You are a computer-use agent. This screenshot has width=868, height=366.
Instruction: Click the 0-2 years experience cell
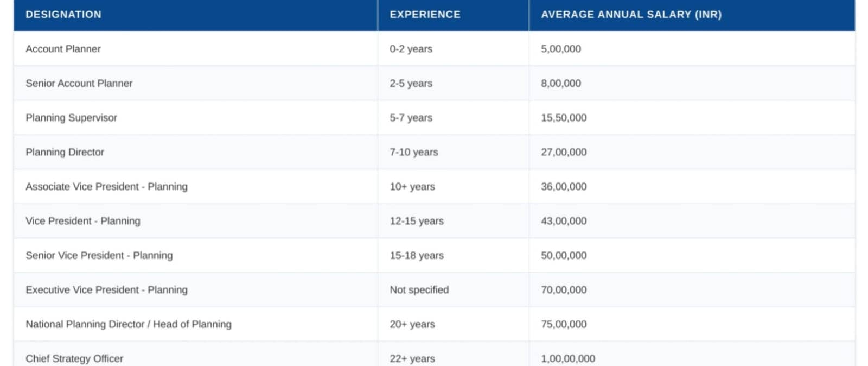coord(411,49)
